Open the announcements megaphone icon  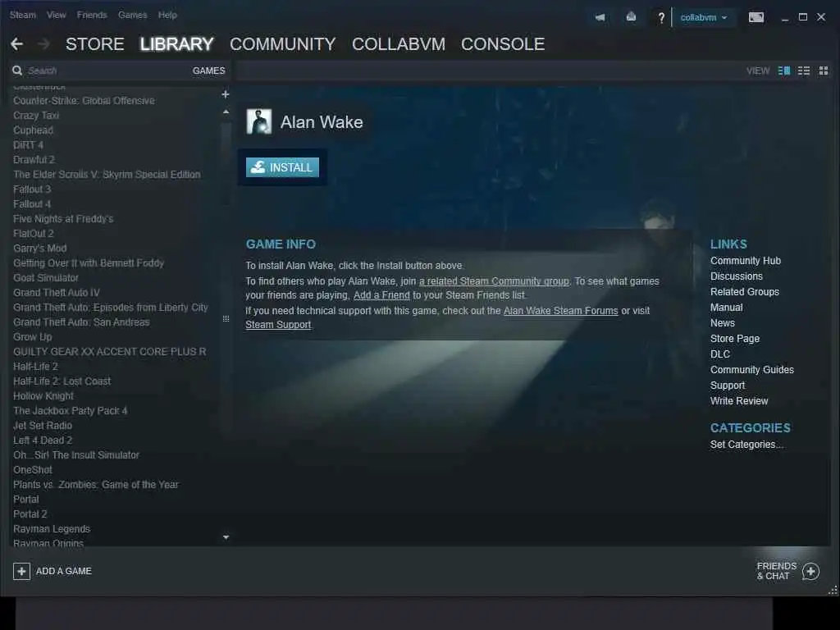click(x=600, y=18)
